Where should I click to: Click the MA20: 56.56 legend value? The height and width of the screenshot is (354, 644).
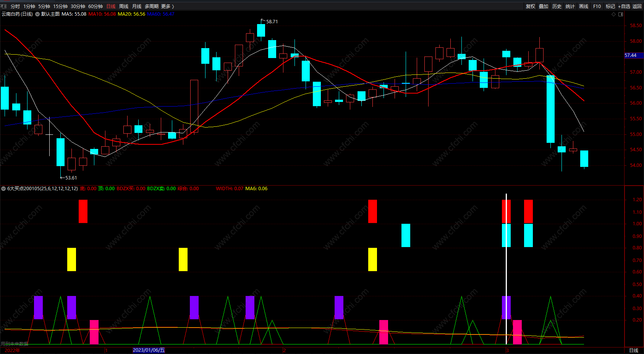[131, 14]
